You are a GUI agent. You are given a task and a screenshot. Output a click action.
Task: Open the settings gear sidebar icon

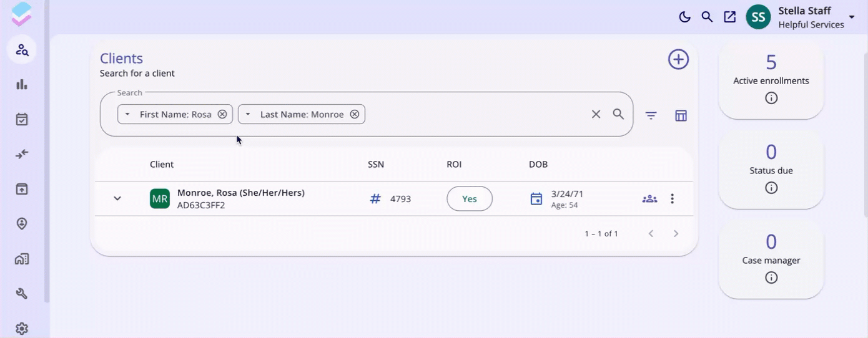click(x=22, y=329)
